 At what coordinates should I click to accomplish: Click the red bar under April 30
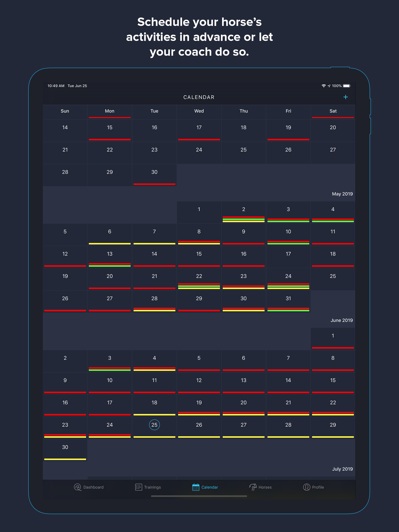coord(154,184)
